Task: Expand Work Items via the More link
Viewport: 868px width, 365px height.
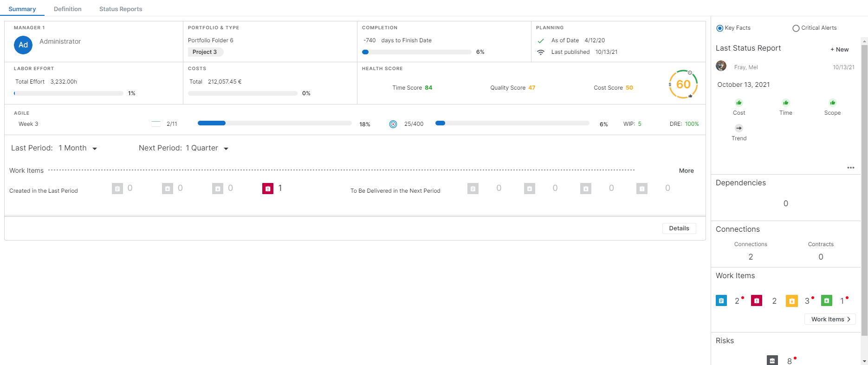Action: point(686,171)
